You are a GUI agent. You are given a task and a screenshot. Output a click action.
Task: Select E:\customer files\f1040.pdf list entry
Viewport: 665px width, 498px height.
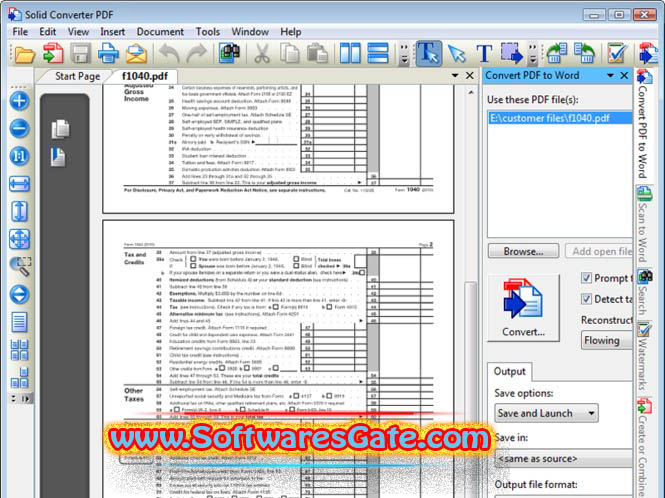pyautogui.click(x=560, y=118)
